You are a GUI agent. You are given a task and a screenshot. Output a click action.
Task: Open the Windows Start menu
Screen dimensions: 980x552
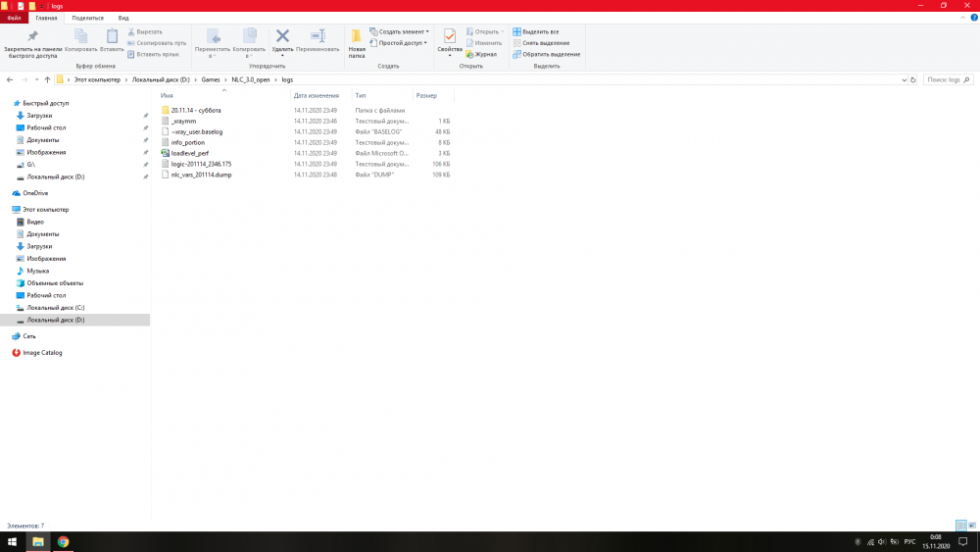(x=12, y=542)
